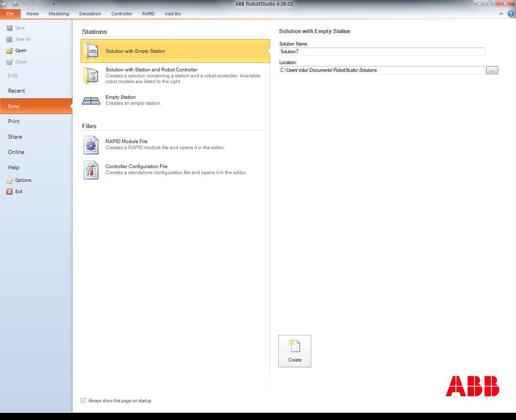Screen dimensions: 516x420
Task: Click the File ribbon tab
Action: pos(10,14)
